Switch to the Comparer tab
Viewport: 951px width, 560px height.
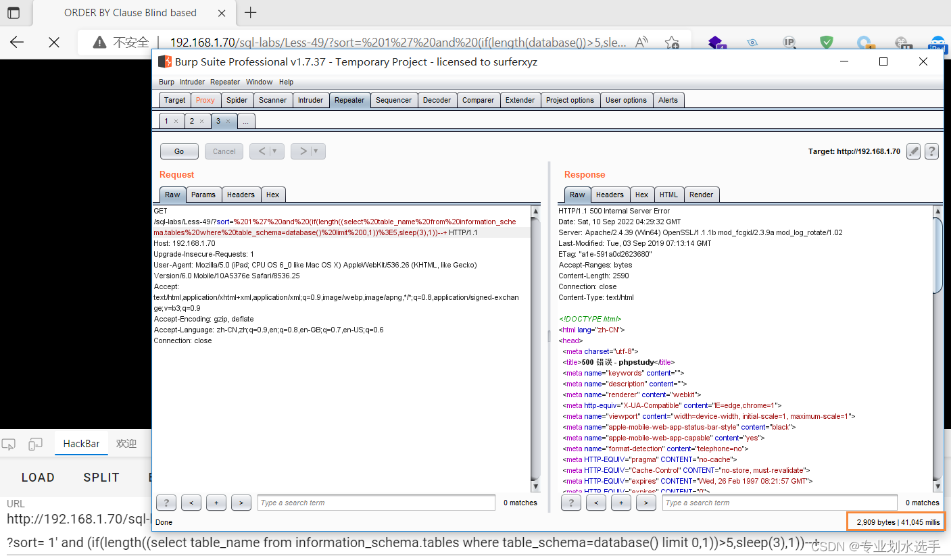pos(478,100)
